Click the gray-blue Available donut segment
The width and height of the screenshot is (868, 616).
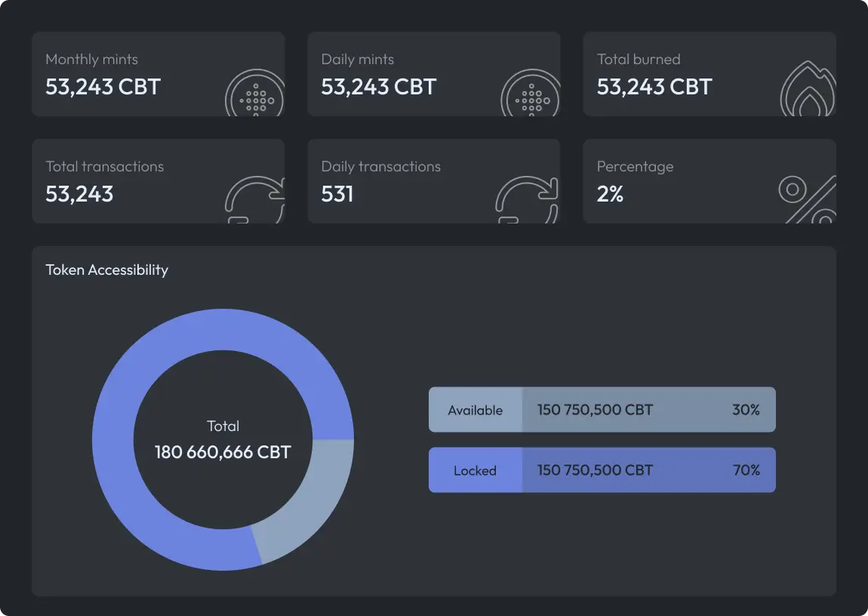[x=314, y=501]
